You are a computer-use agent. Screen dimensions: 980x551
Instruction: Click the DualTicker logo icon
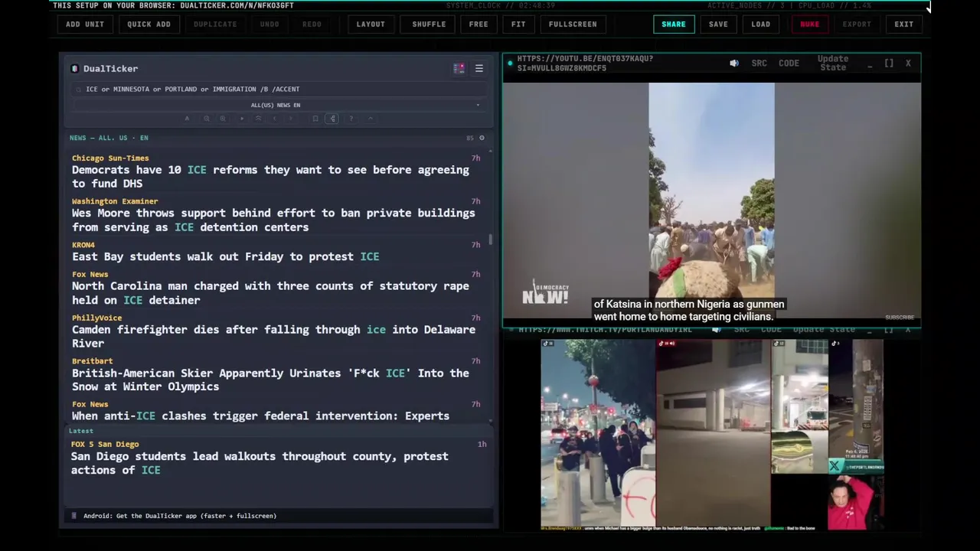74,68
